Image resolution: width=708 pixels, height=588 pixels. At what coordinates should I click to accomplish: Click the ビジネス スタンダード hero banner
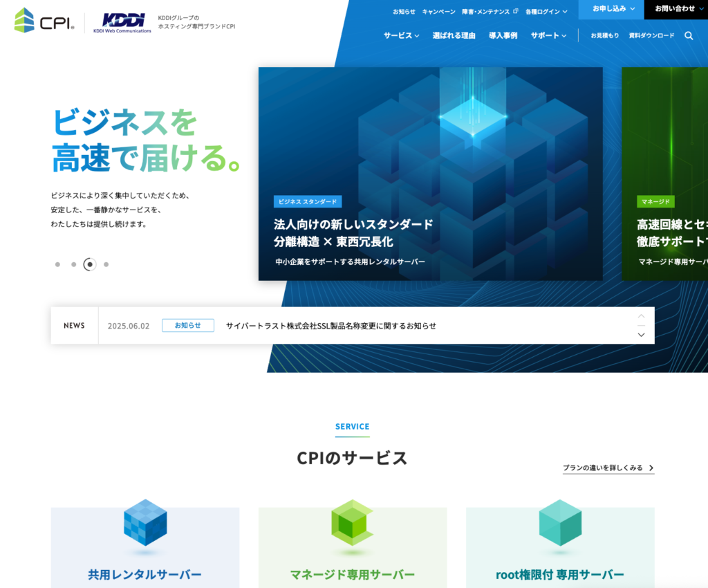[x=430, y=174]
